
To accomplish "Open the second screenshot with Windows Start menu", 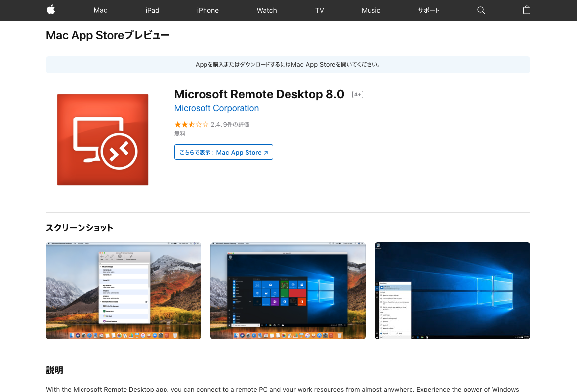I will pos(288,290).
